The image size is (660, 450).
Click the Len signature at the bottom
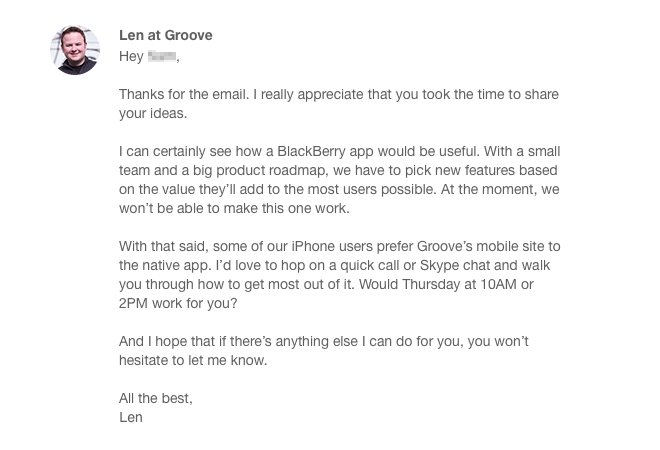[x=131, y=417]
